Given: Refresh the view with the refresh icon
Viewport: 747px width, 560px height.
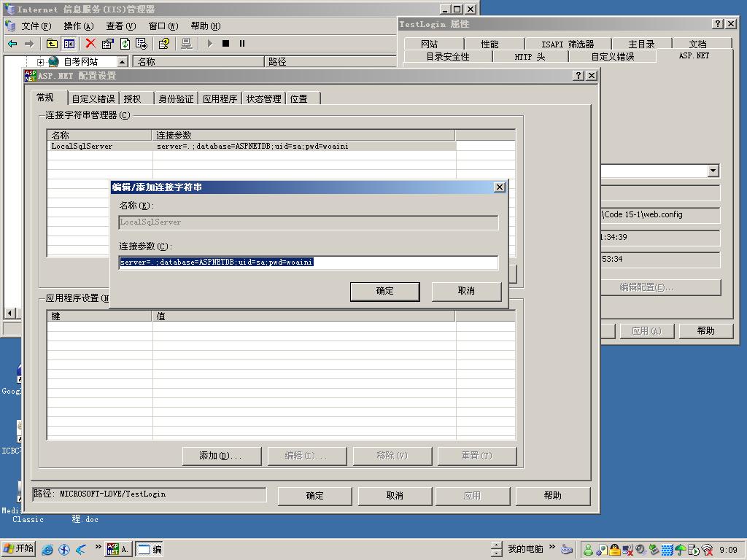Looking at the screenshot, I should click(125, 42).
